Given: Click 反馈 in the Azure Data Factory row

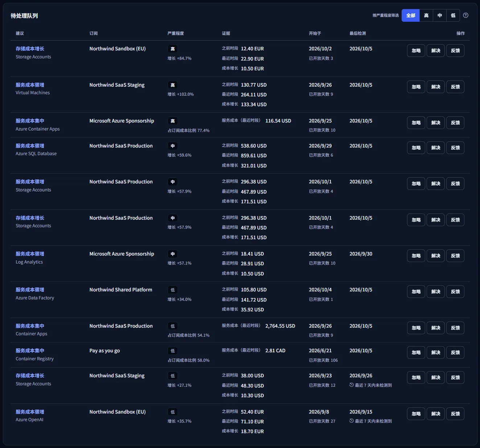Looking at the screenshot, I should pyautogui.click(x=455, y=292).
